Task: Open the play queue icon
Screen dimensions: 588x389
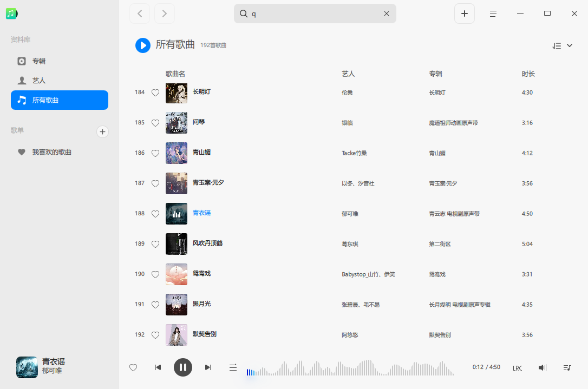Action: tap(567, 368)
